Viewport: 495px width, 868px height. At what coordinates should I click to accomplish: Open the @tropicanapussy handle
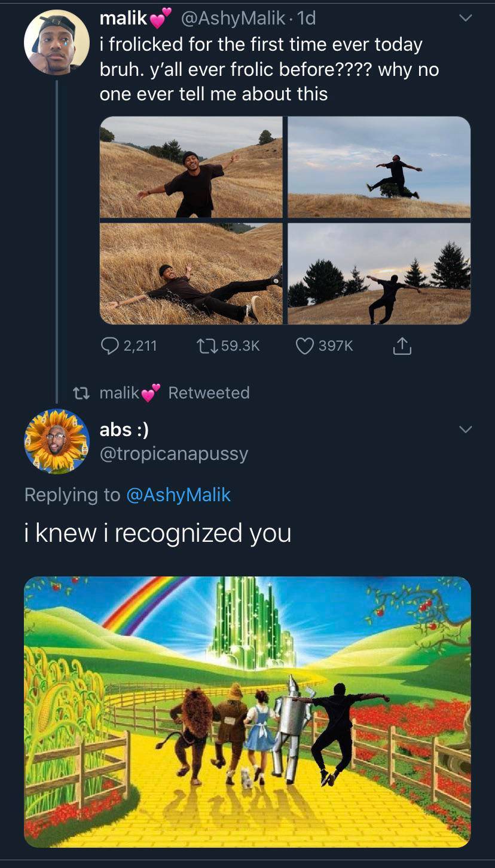[x=173, y=454]
